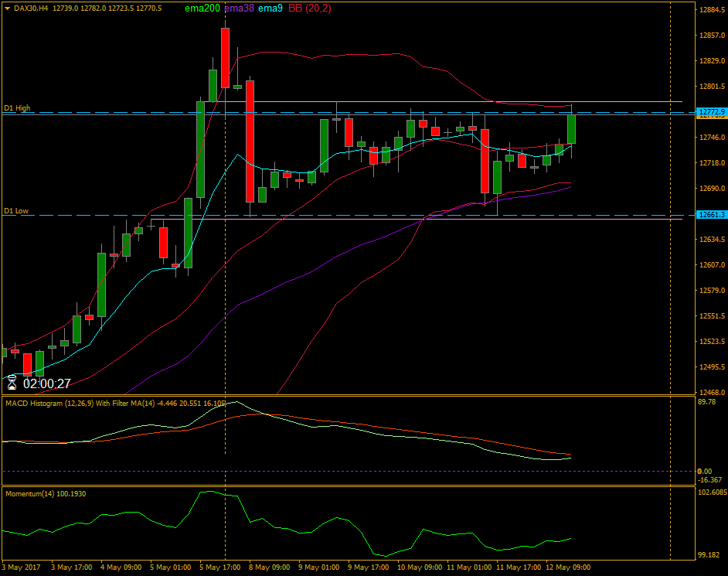Click the 3 May 2017 axis label
Viewport: 728px width, 576px height.
[22, 566]
